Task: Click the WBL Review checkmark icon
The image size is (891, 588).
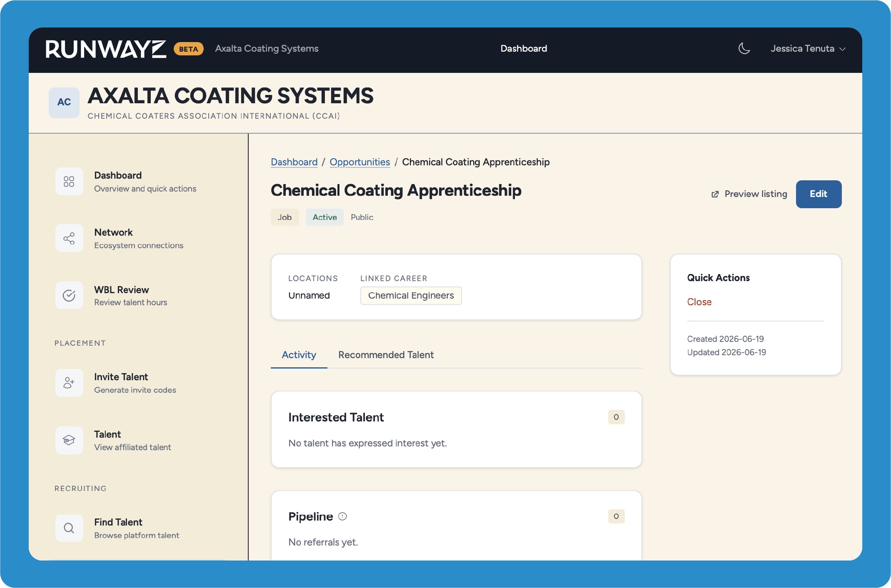Action: pos(69,296)
